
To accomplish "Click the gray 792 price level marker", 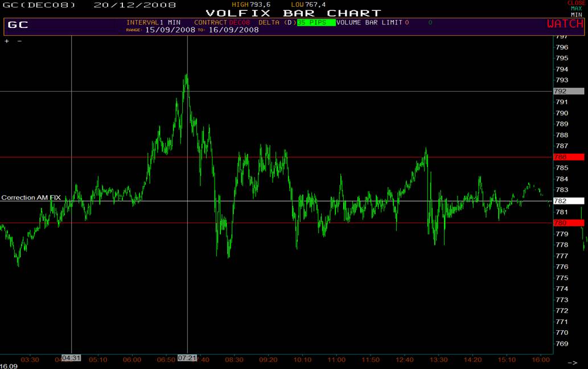I will (x=569, y=91).
